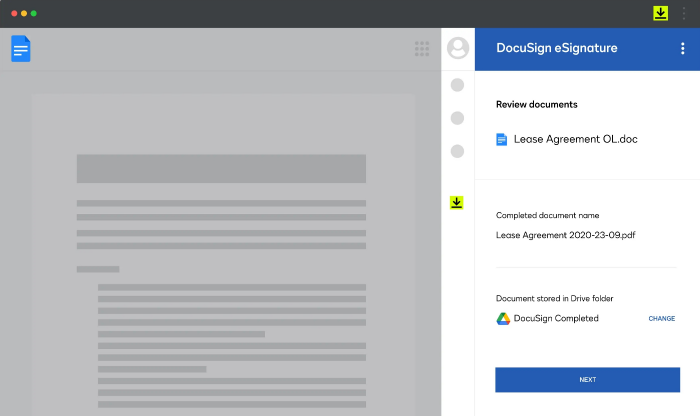Select the yellow DocuSign add-on in side rail

click(x=457, y=203)
